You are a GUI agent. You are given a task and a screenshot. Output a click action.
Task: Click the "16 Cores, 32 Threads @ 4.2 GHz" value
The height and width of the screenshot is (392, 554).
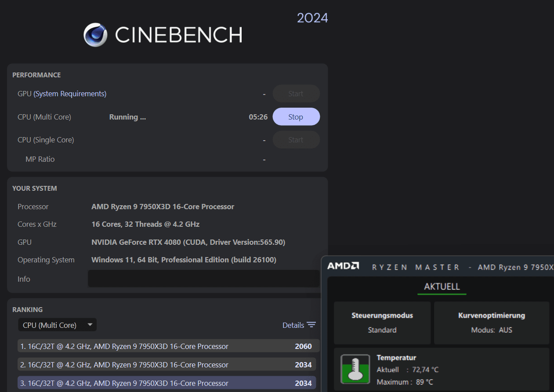tap(145, 224)
